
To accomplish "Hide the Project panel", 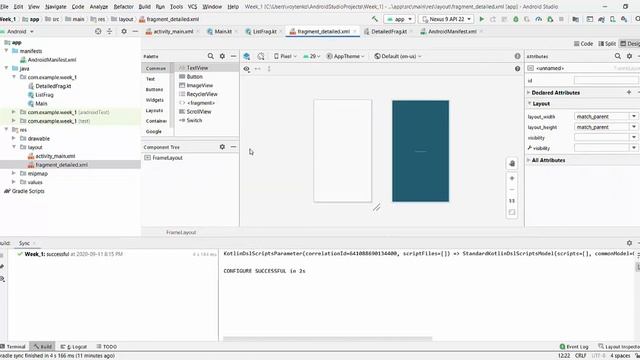I will (135, 31).
